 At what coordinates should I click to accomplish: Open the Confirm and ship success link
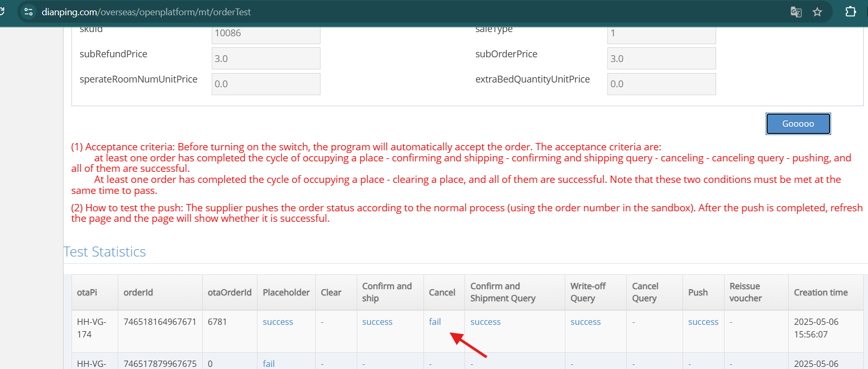(x=377, y=322)
